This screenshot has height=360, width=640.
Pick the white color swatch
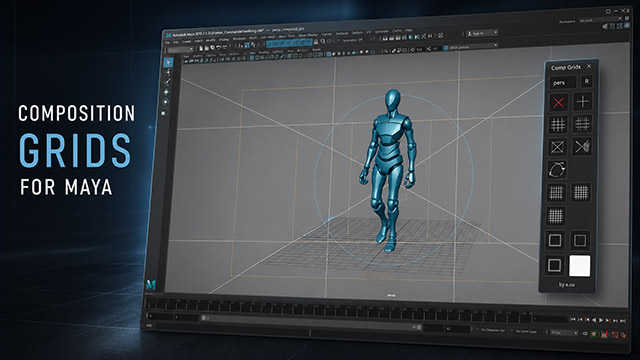pos(580,266)
